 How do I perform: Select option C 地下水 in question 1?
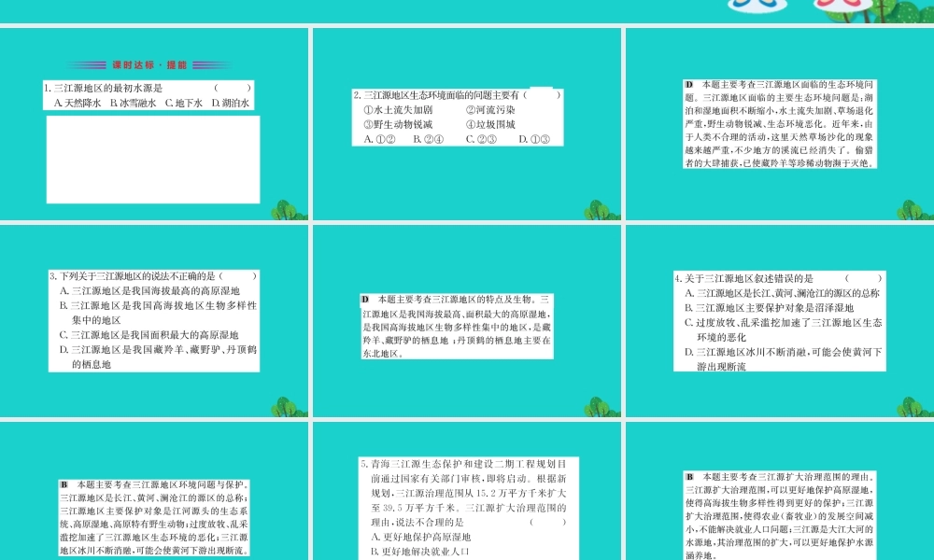[183, 103]
